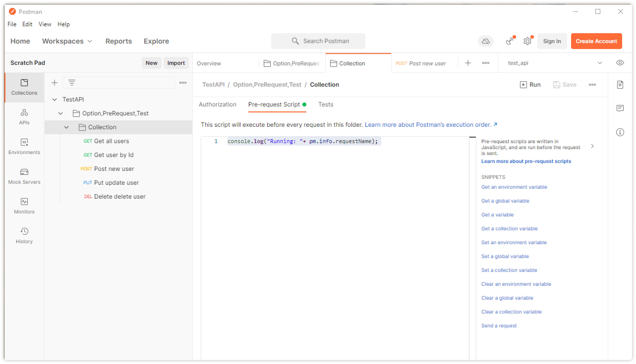The width and height of the screenshot is (636, 364).
Task: Click TestAPI breadcrumb link
Action: 213,85
